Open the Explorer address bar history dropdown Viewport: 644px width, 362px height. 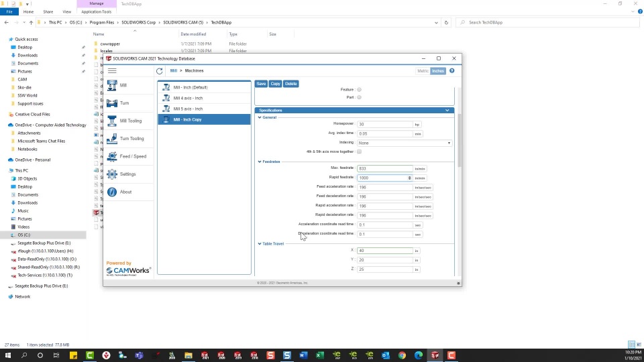[436, 23]
